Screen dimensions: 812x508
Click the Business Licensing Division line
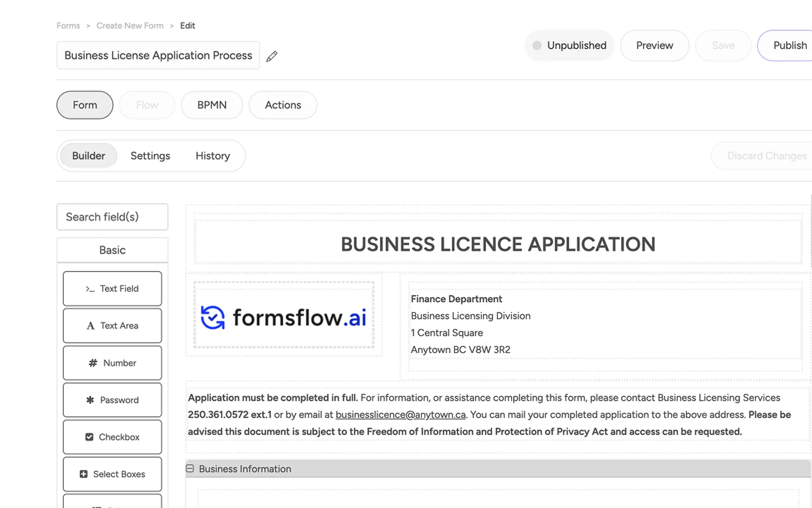tap(470, 316)
